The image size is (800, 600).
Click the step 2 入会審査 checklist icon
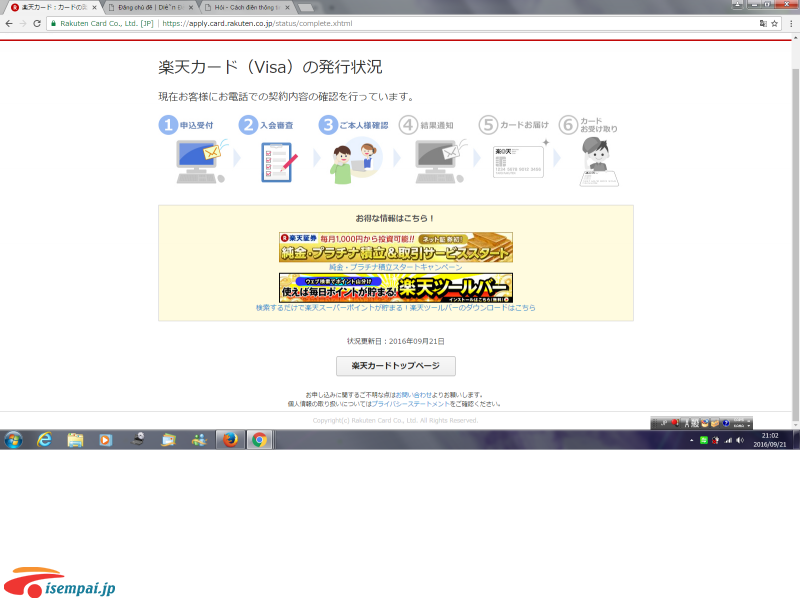[x=279, y=162]
